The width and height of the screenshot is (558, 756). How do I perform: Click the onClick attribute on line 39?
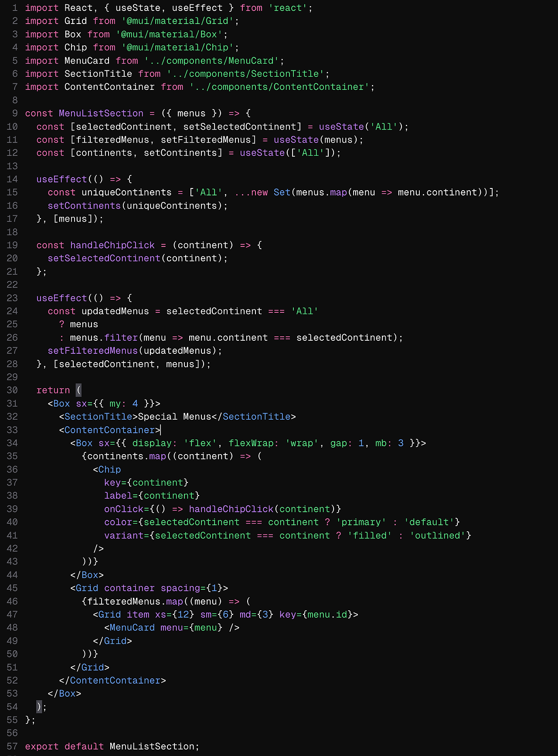pos(124,509)
